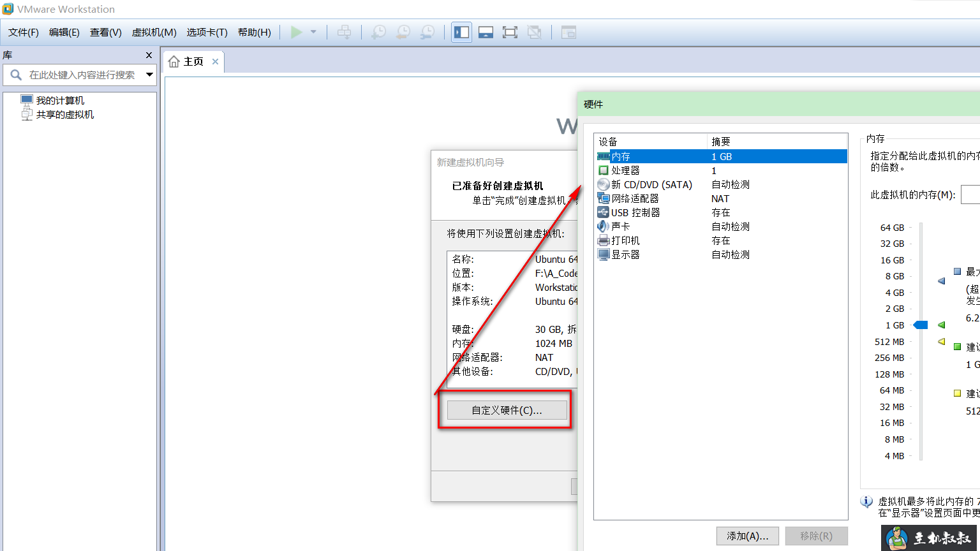Click the console view toolbar icon
The height and width of the screenshot is (551, 980).
[x=568, y=32]
